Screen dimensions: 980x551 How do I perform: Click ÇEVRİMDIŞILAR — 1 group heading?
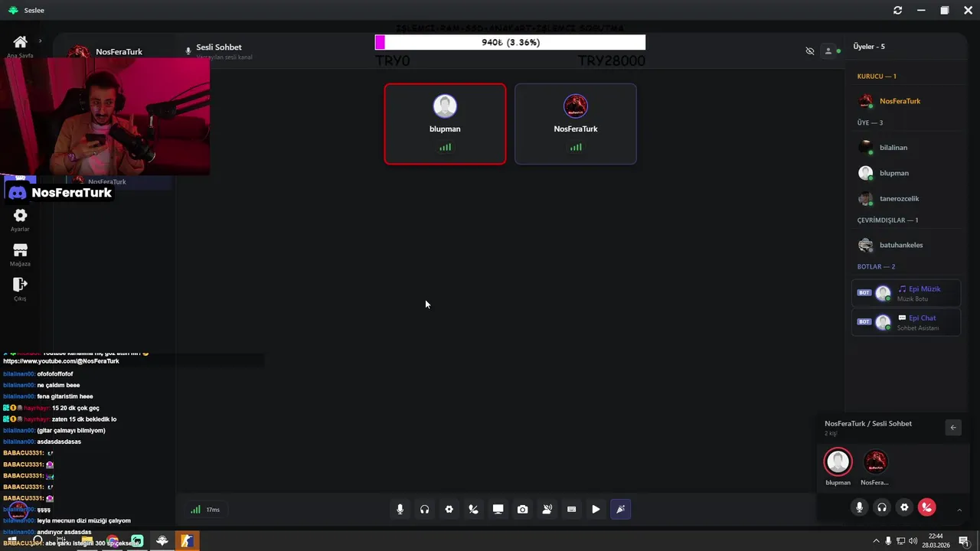coord(887,220)
